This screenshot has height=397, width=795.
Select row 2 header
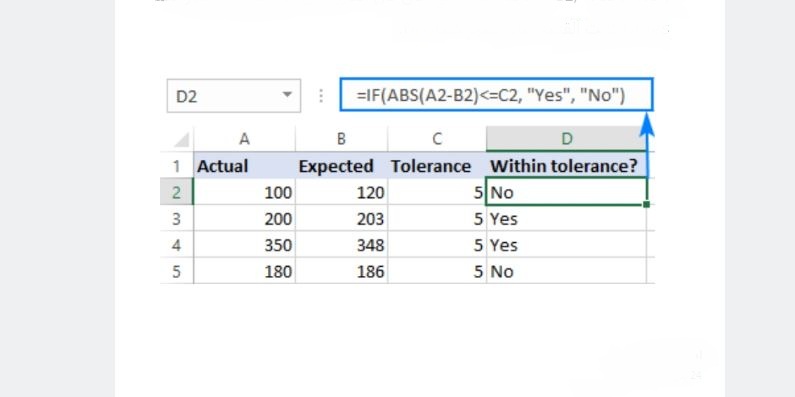tap(176, 192)
